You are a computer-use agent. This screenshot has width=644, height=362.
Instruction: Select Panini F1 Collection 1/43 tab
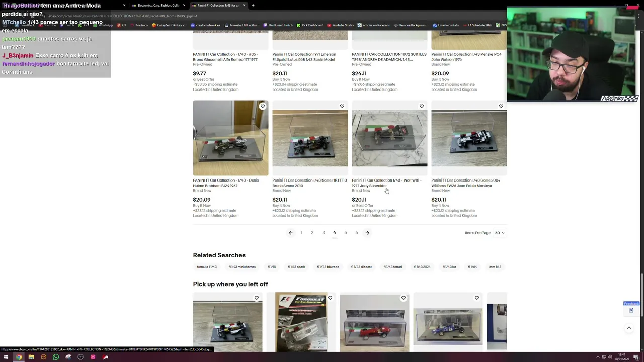[x=217, y=5]
